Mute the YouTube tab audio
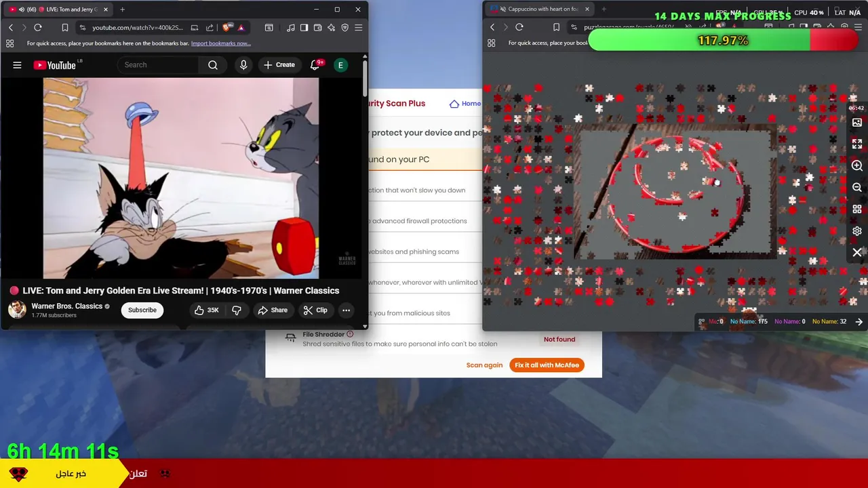This screenshot has width=868, height=488. click(x=21, y=9)
